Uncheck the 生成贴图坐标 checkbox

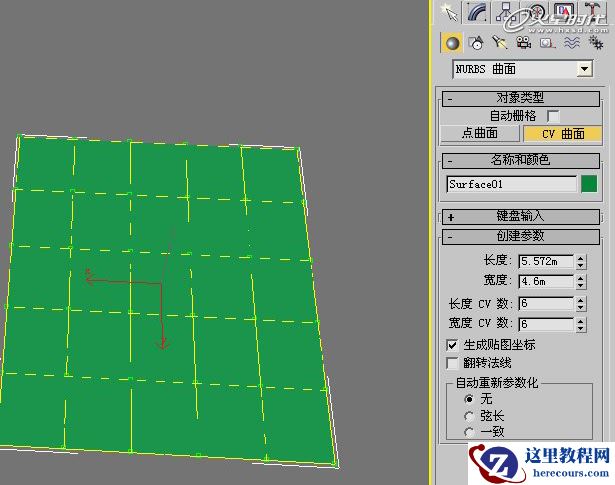point(452,345)
